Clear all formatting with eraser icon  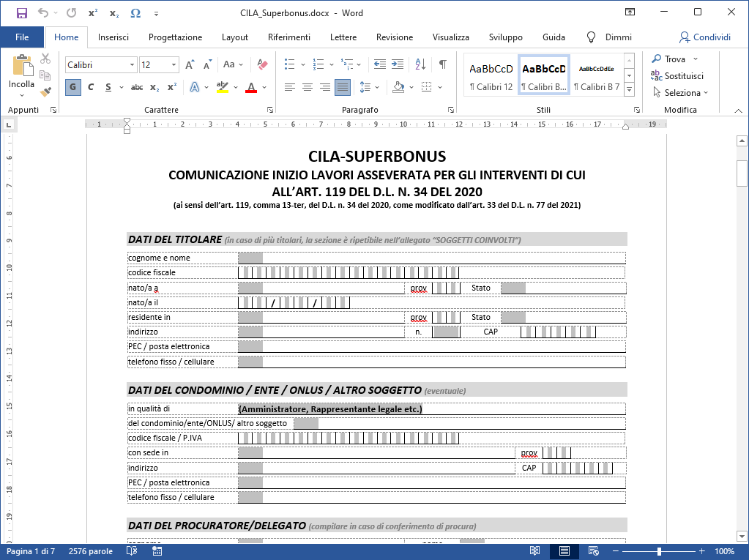264,64
